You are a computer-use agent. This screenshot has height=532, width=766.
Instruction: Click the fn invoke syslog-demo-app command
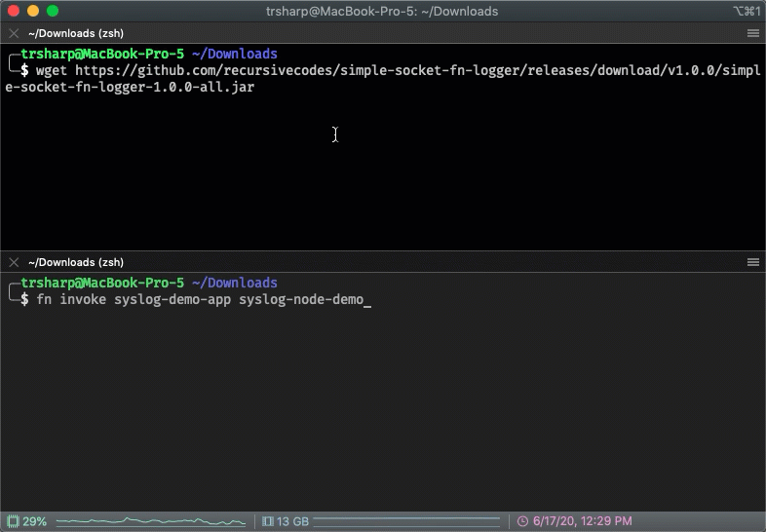201,299
